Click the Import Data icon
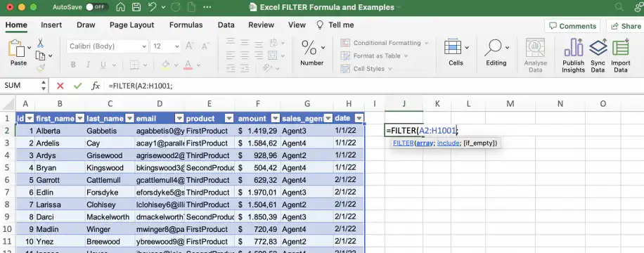 click(621, 56)
